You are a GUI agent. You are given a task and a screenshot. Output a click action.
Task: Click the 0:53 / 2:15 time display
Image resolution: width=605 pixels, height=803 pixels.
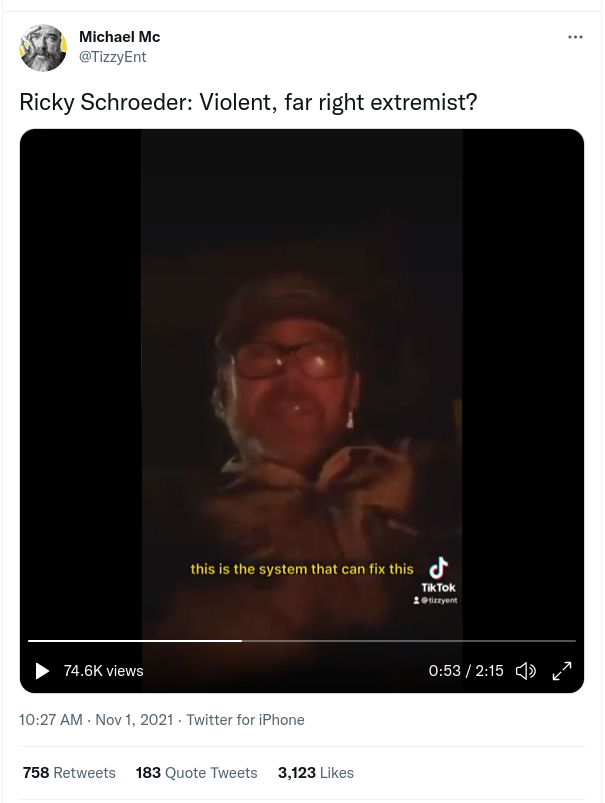[466, 670]
